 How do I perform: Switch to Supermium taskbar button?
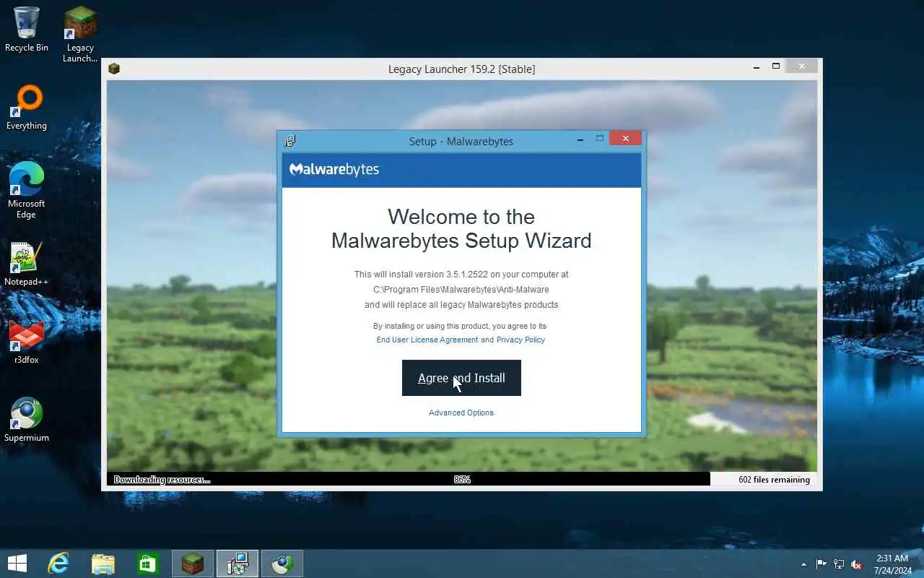(x=282, y=564)
